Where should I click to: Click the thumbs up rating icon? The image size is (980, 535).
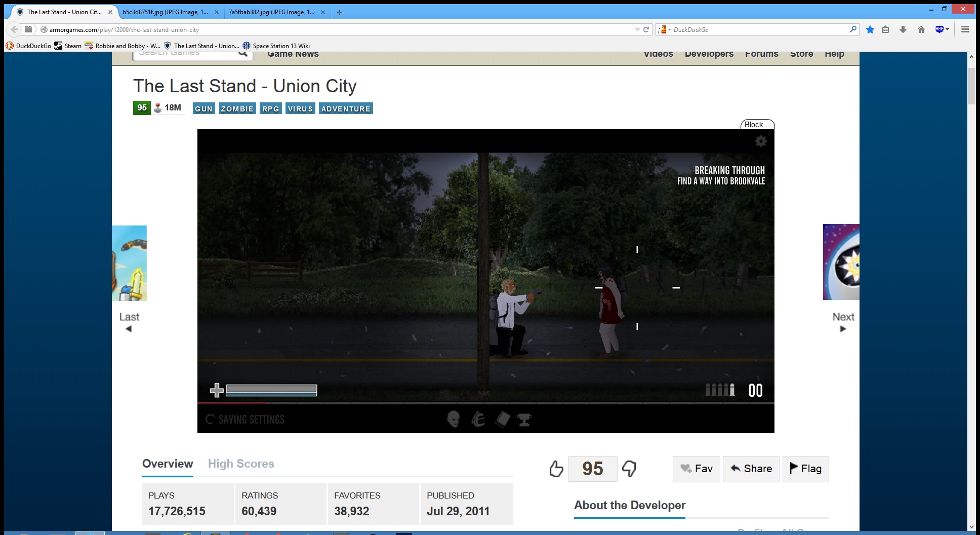[556, 469]
